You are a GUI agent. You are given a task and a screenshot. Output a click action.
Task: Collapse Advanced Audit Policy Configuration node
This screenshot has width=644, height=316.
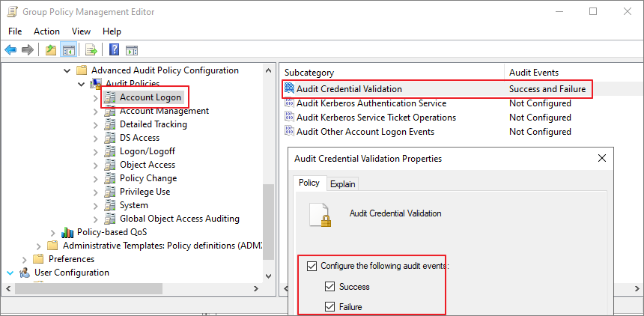coord(67,70)
